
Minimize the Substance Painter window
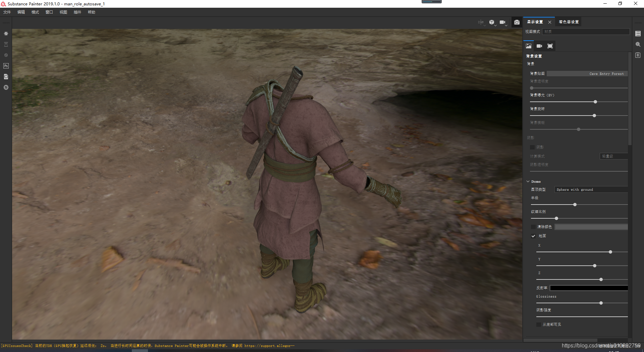605,4
